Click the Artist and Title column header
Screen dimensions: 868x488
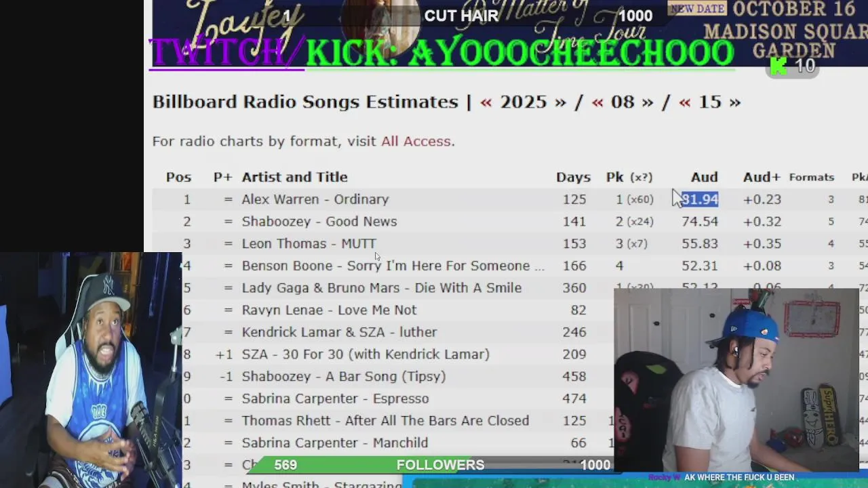294,177
